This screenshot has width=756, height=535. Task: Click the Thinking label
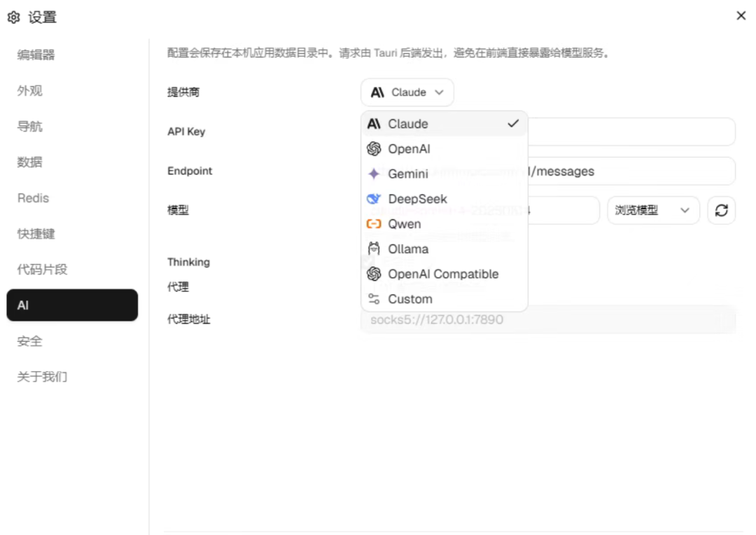(188, 262)
